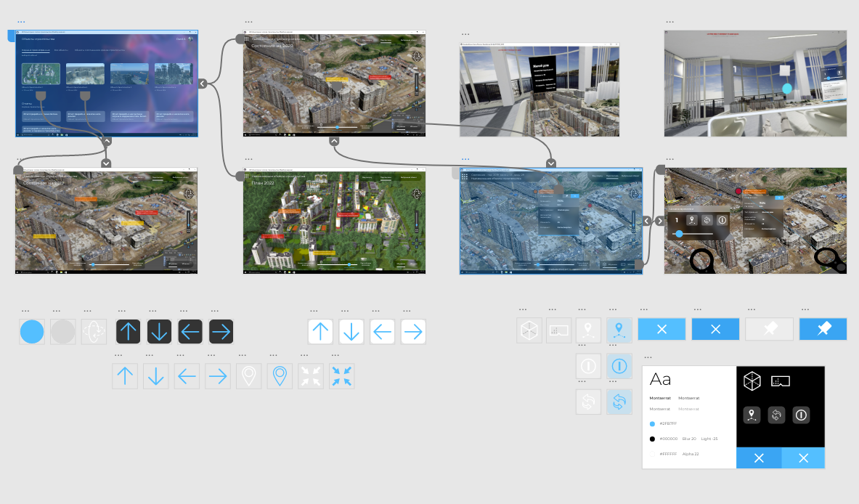Select the gray 3D cube icon tile
This screenshot has width=859, height=504.
pyautogui.click(x=529, y=330)
